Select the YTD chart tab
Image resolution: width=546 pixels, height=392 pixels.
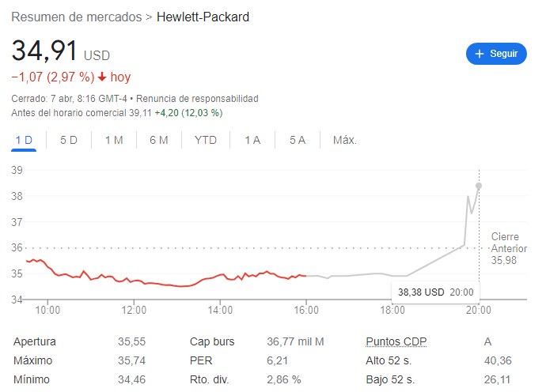tap(206, 140)
